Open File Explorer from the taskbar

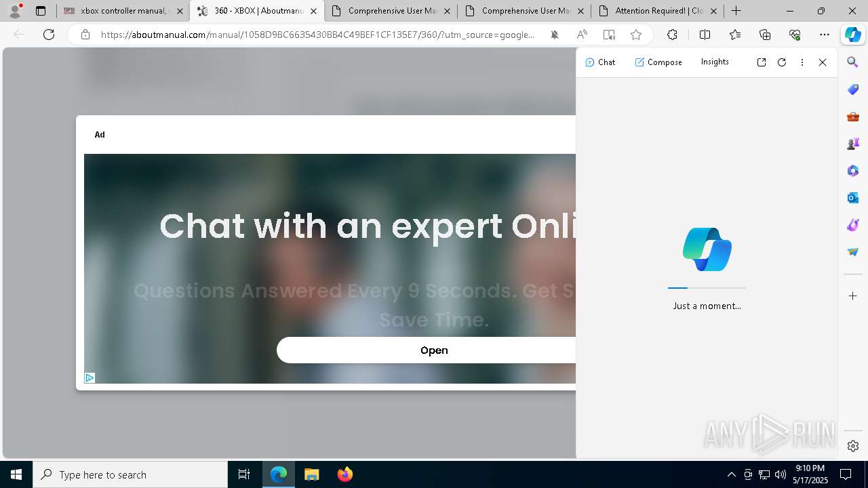coord(311,474)
